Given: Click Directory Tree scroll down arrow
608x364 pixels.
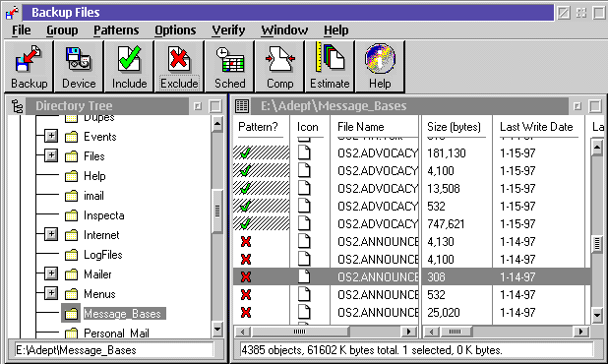Looking at the screenshot, I should (x=217, y=330).
